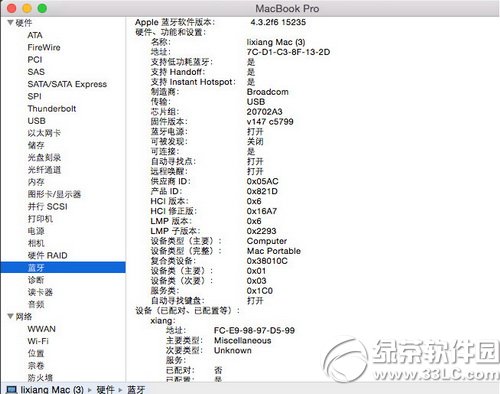Viewport: 500px width, 394px height.
Task: Open the PCI hardware entry
Action: pyautogui.click(x=35, y=60)
